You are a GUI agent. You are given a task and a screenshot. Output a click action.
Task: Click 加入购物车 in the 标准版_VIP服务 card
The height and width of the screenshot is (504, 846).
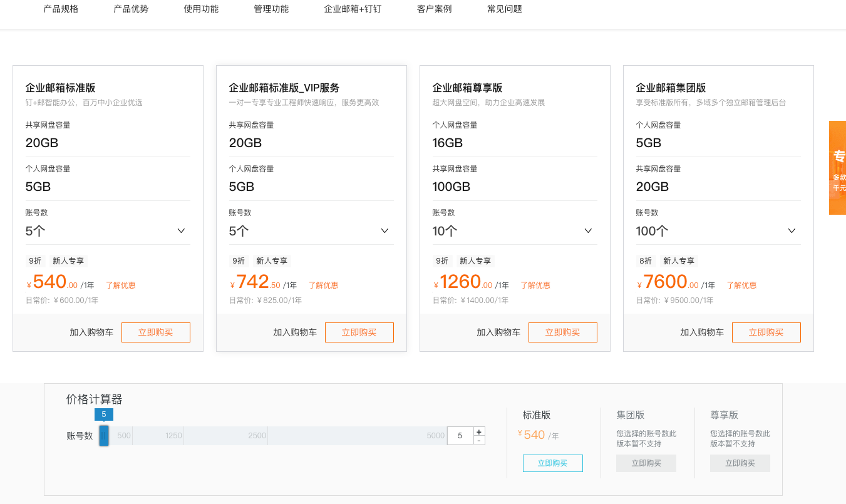pos(295,332)
